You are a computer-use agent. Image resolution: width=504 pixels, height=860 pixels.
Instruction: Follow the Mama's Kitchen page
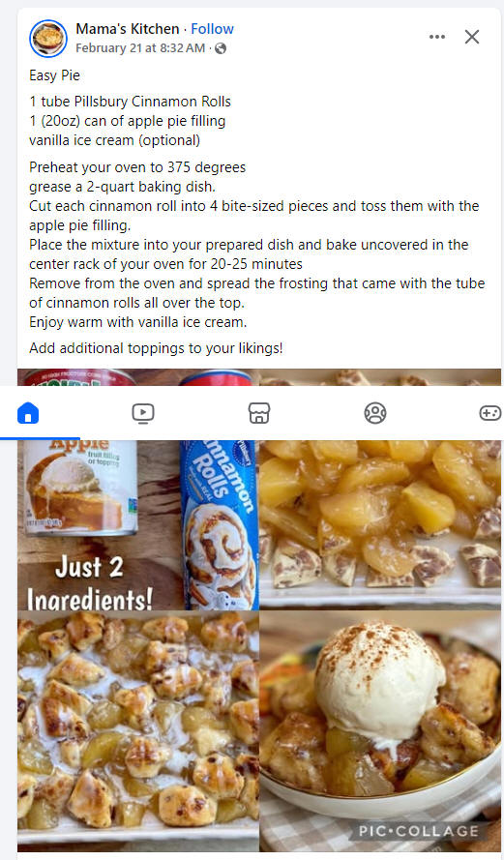click(x=212, y=28)
